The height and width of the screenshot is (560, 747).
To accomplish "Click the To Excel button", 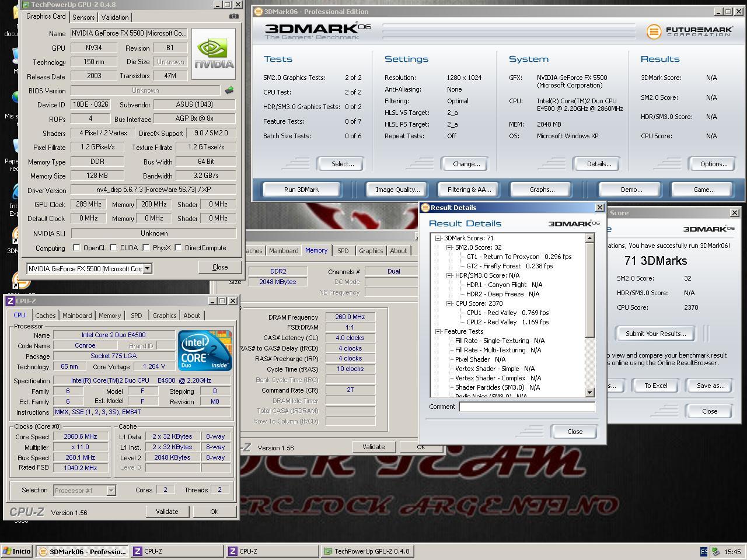I will (x=655, y=386).
